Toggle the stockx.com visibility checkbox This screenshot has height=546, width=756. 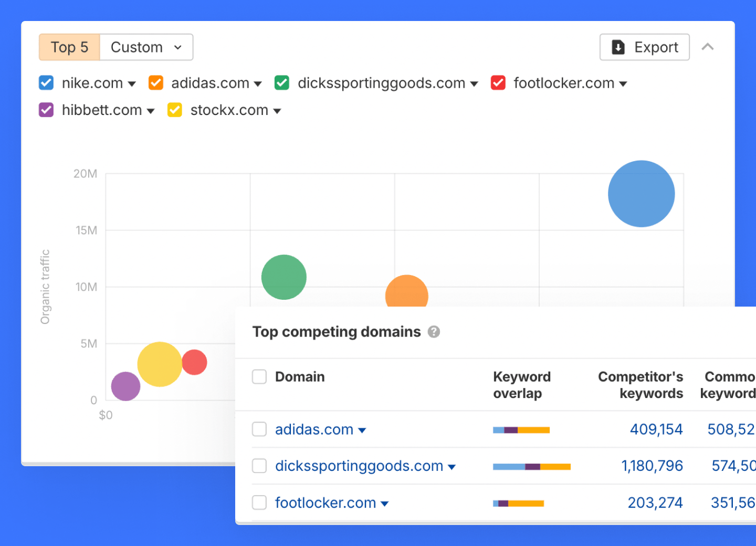click(x=174, y=110)
